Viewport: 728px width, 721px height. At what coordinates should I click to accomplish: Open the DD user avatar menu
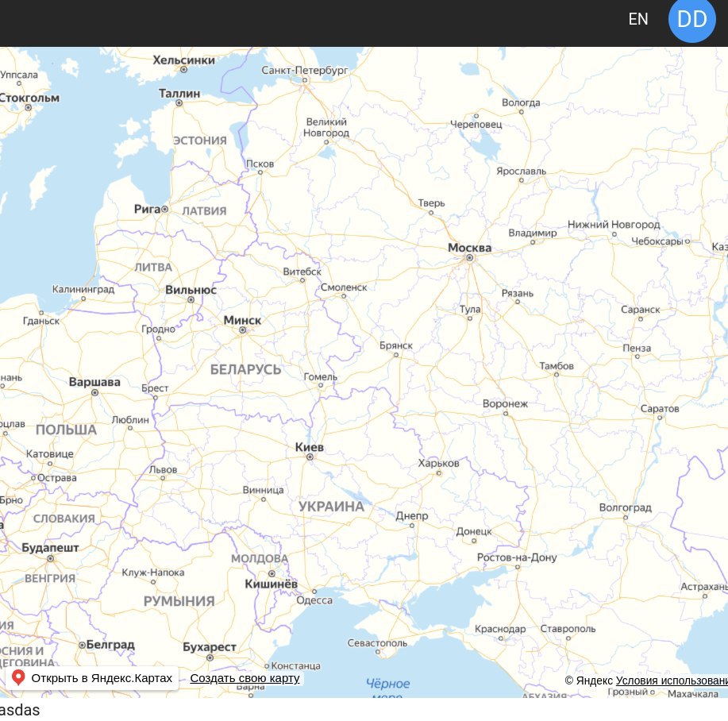coord(691,20)
